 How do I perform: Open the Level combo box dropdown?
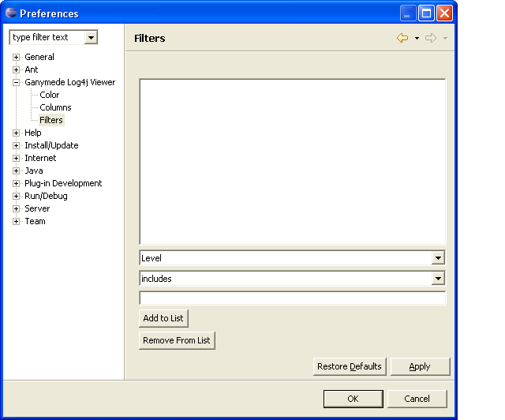point(438,258)
